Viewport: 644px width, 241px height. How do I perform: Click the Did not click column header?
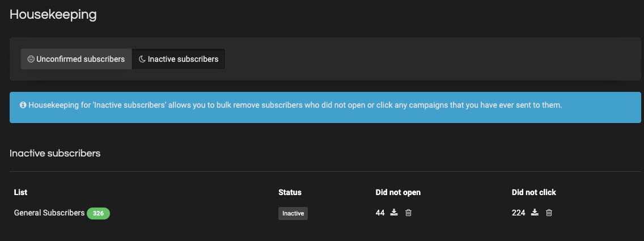534,192
